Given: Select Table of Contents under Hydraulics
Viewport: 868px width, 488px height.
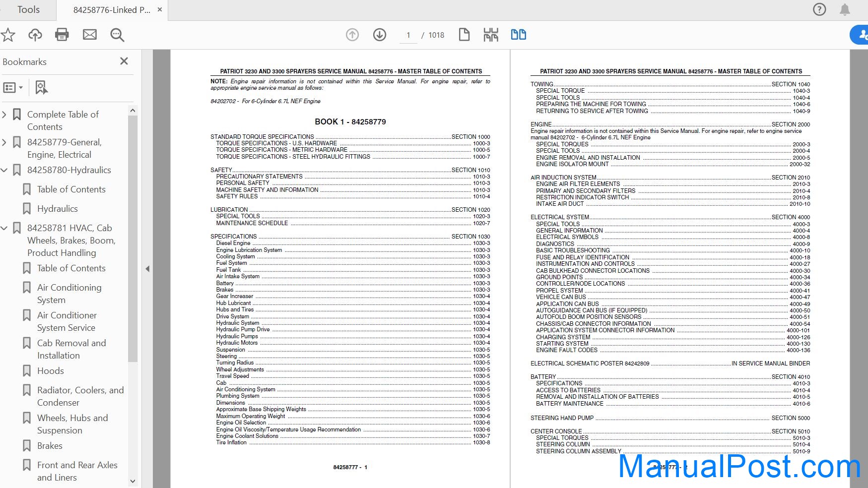Looking at the screenshot, I should tap(71, 189).
